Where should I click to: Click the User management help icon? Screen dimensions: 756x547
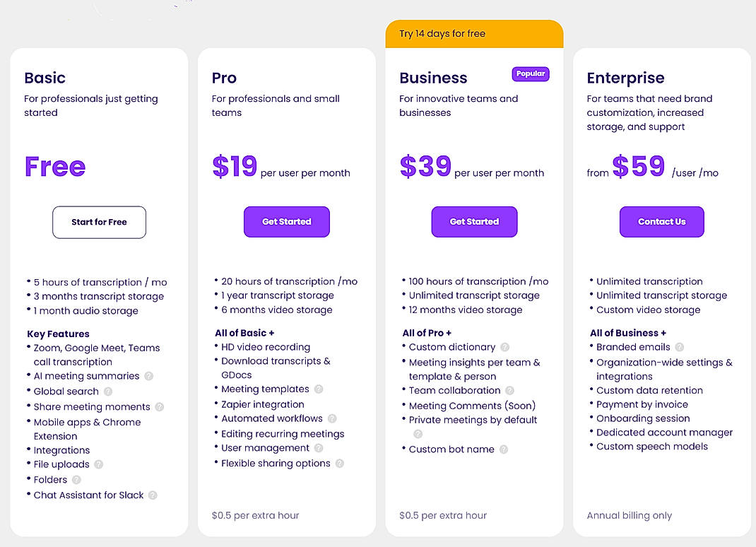point(318,447)
